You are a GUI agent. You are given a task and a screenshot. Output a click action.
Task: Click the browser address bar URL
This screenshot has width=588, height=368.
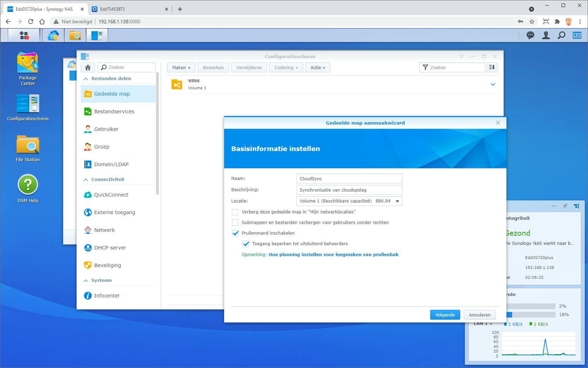click(x=119, y=22)
